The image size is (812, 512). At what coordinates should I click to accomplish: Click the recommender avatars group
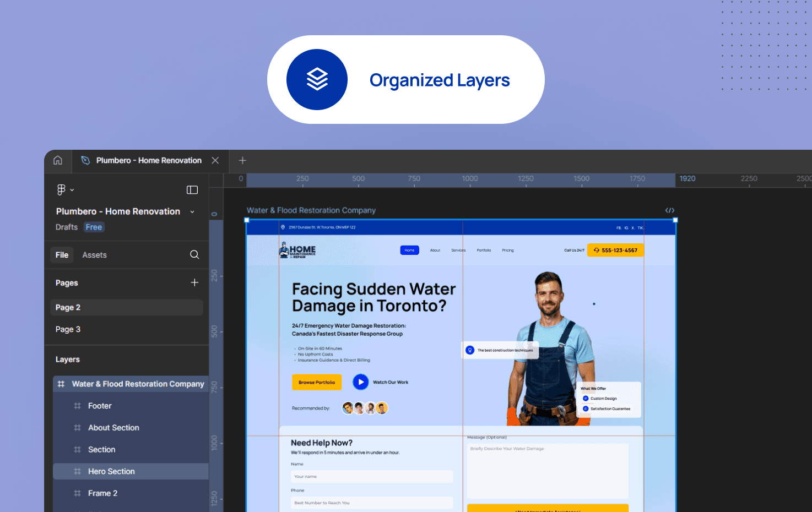(x=365, y=408)
